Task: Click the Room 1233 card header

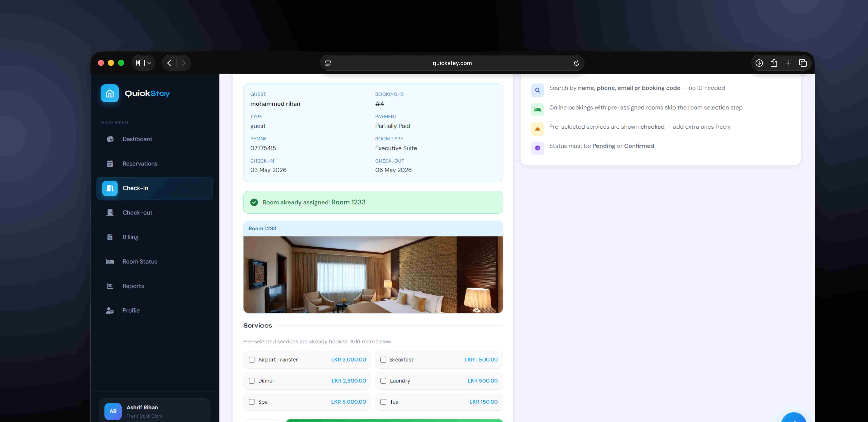Action: pyautogui.click(x=373, y=229)
